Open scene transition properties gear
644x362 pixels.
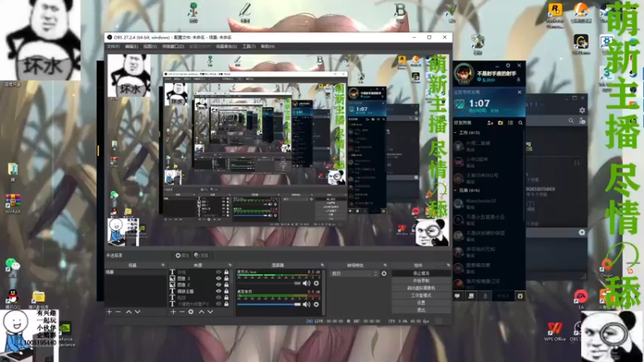click(x=384, y=274)
